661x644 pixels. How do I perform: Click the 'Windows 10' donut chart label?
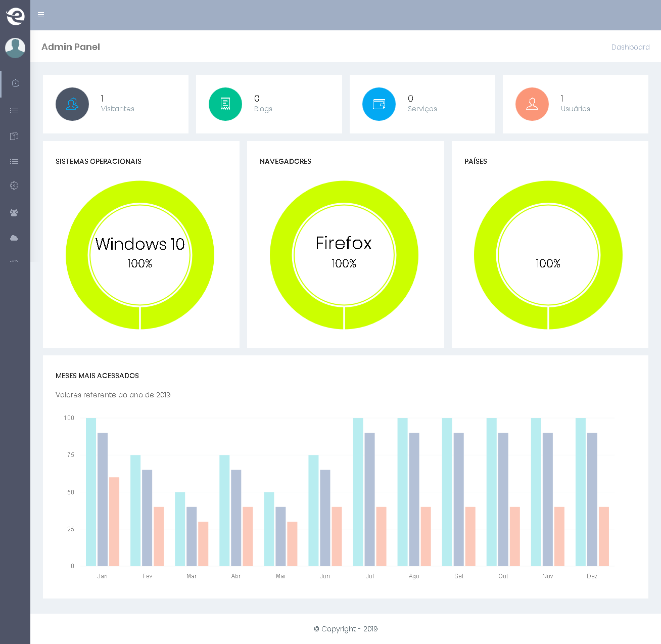coord(140,244)
